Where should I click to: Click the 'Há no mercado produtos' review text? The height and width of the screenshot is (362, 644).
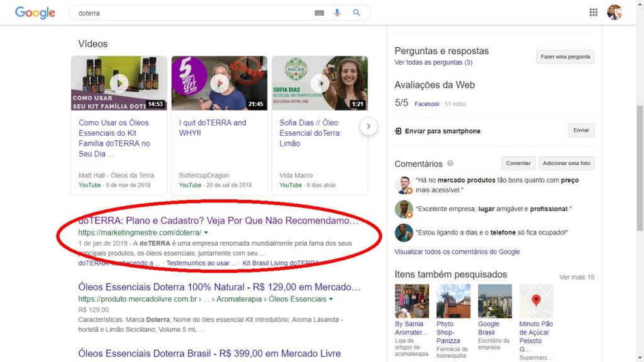(x=497, y=185)
